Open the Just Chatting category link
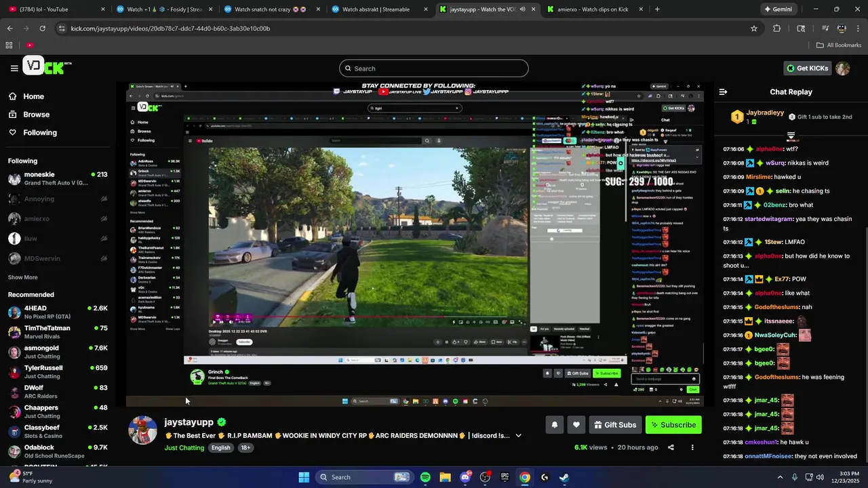Image resolution: width=868 pixels, height=488 pixels. [x=184, y=447]
